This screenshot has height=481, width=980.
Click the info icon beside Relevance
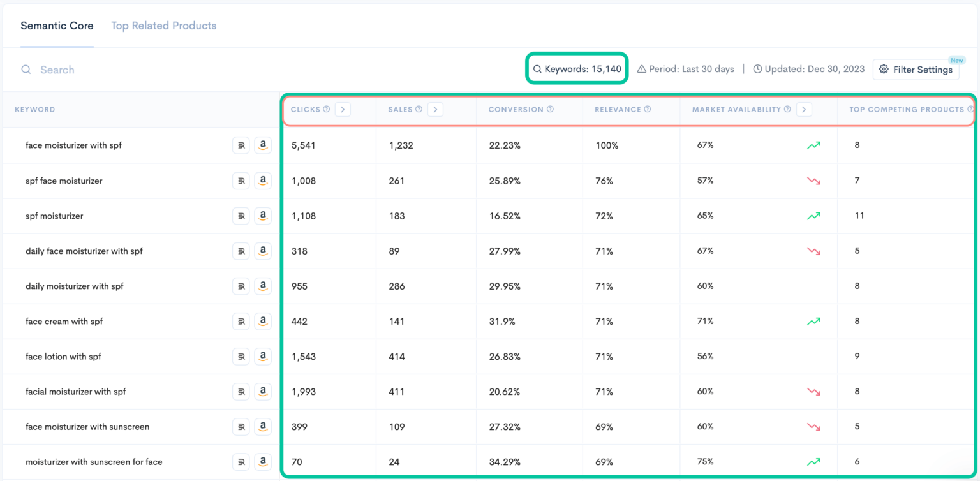click(648, 109)
